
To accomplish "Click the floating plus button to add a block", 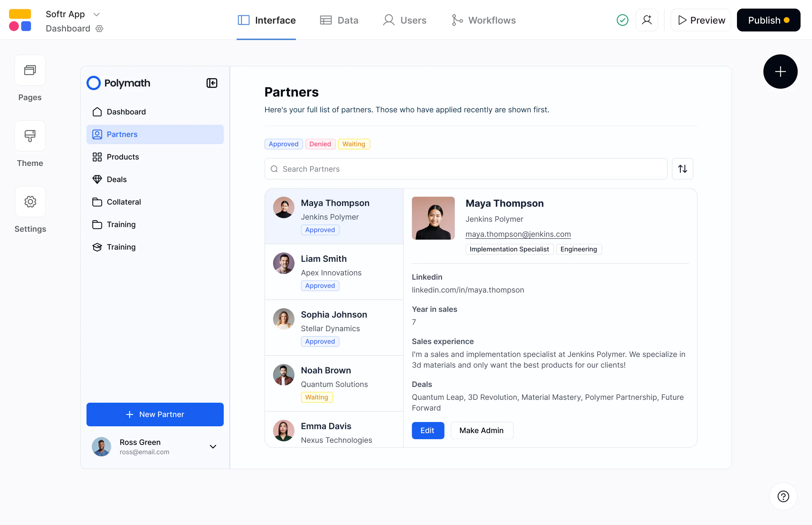I will coord(780,71).
